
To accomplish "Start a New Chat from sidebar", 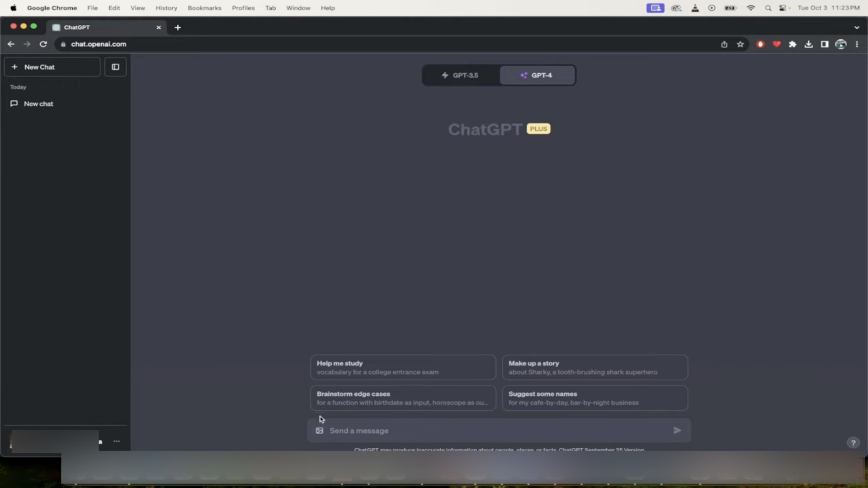I will tap(52, 67).
